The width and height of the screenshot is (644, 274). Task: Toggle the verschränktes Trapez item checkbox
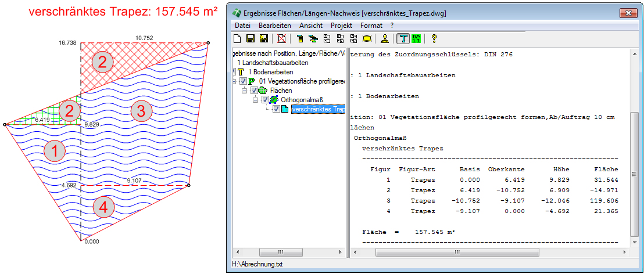point(277,109)
